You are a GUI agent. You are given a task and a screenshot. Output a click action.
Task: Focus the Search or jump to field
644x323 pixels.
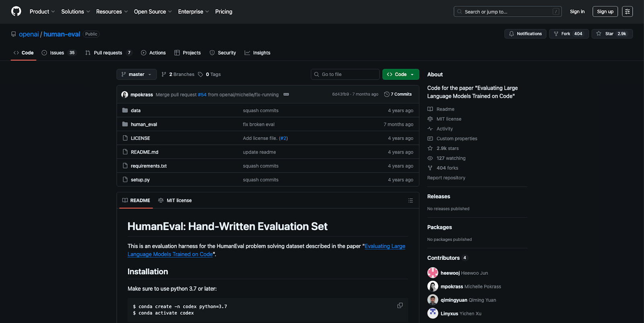pos(508,12)
